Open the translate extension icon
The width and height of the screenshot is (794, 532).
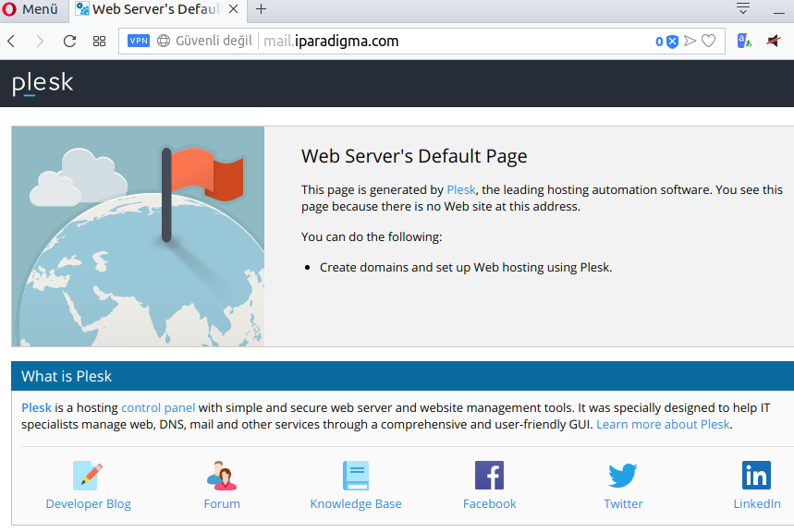[x=744, y=41]
